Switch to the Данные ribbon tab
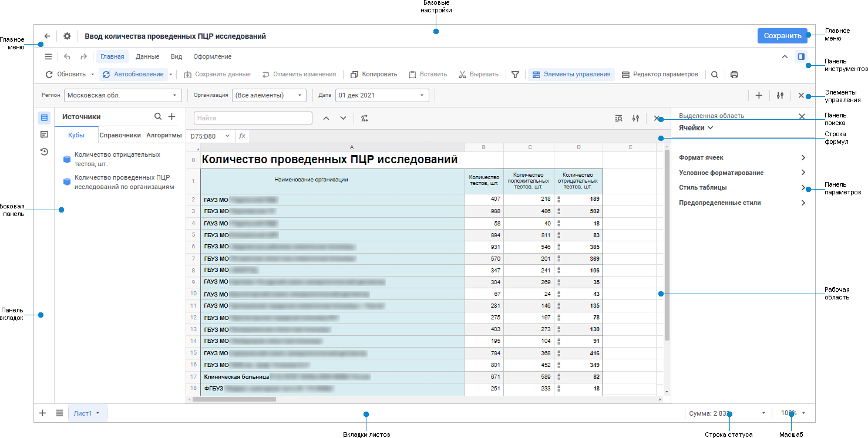This screenshot has width=868, height=438. 147,57
